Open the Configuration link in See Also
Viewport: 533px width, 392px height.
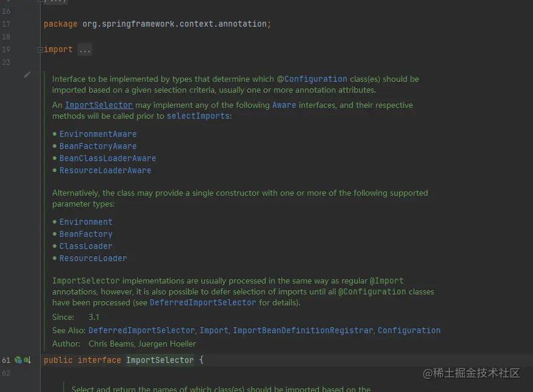(409, 330)
